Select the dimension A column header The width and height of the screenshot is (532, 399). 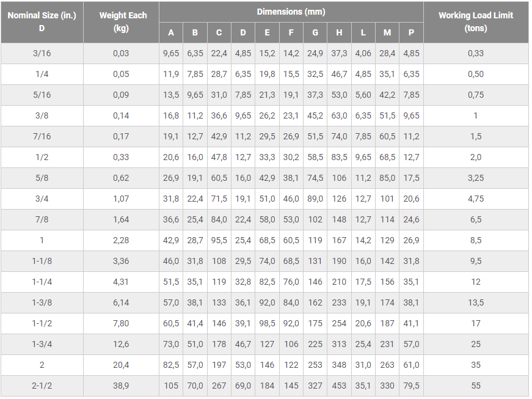click(171, 33)
